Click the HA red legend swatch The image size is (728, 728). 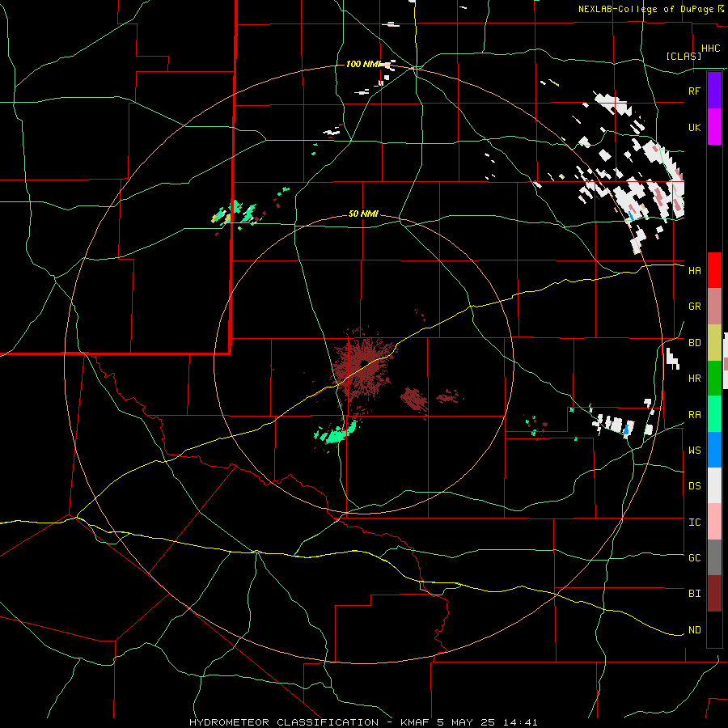(x=714, y=270)
